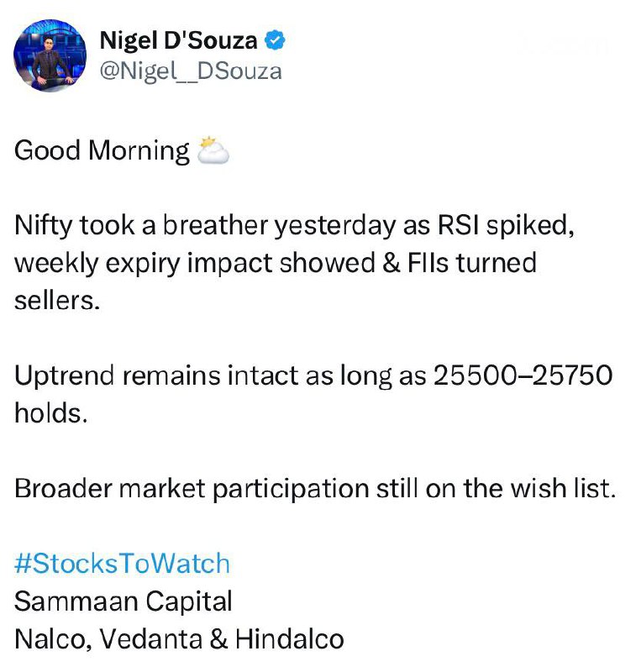Click the "Sammaan Capital" stock name

(124, 601)
